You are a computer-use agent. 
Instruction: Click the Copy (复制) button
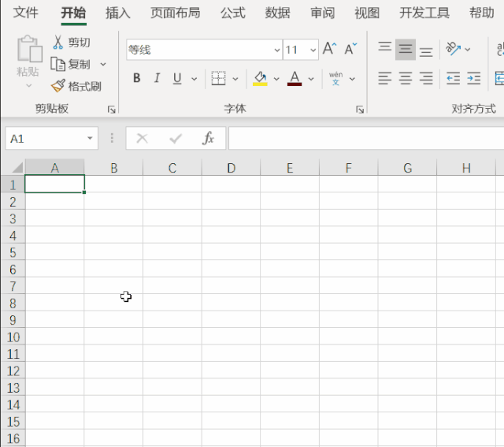click(x=71, y=64)
